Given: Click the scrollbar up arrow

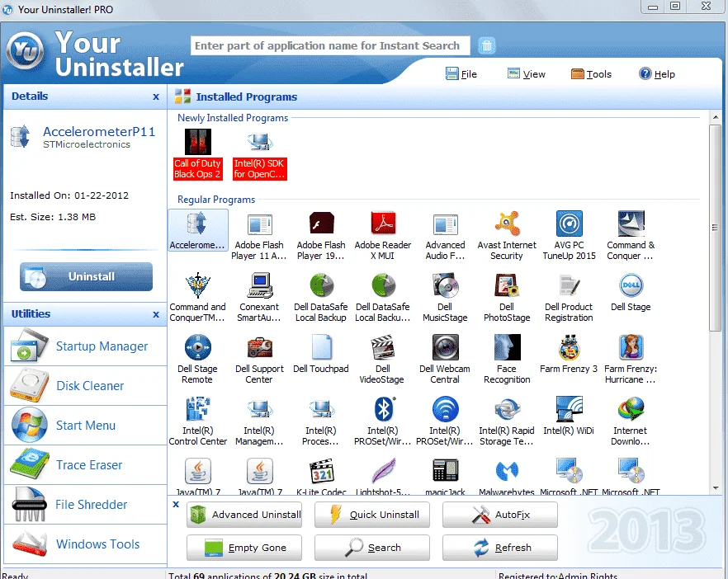Looking at the screenshot, I should 716,117.
